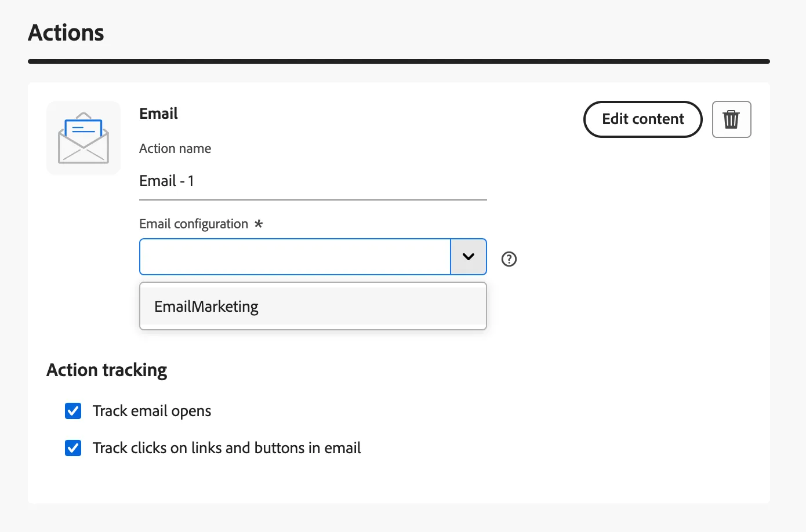The width and height of the screenshot is (806, 532).
Task: Toggle Track clicks on links and buttons
Action: [x=73, y=448]
